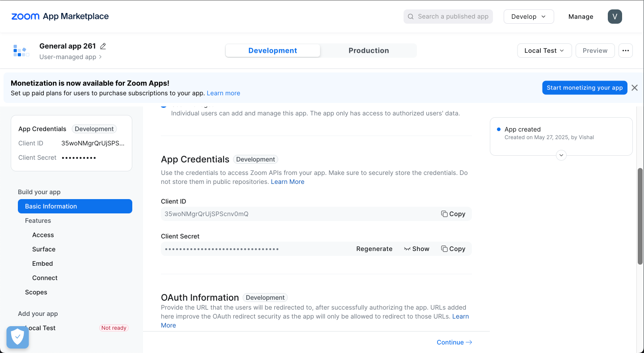Open the user avatar V menu
Screen dimensions: 644x353
point(615,17)
